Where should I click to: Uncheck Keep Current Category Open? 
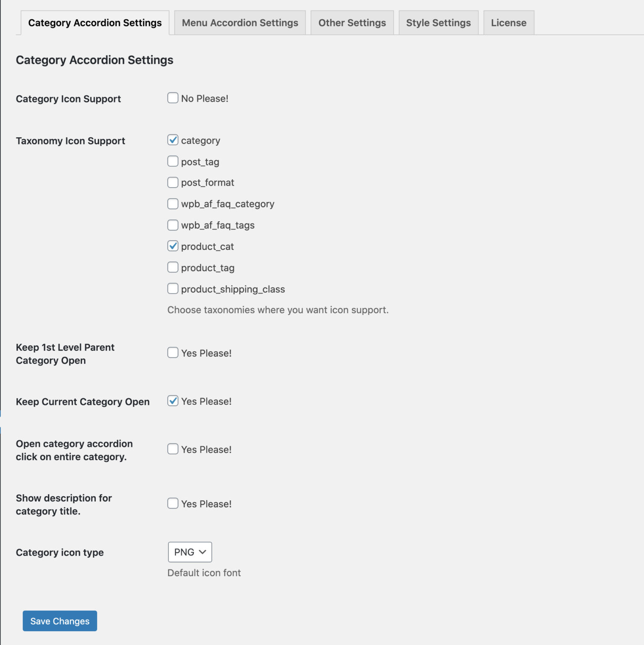[x=173, y=401]
